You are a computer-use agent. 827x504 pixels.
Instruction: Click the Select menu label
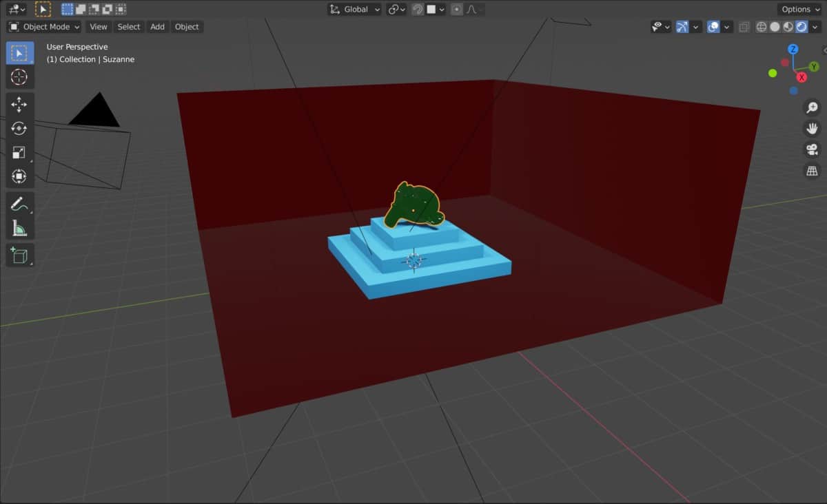pyautogui.click(x=128, y=26)
